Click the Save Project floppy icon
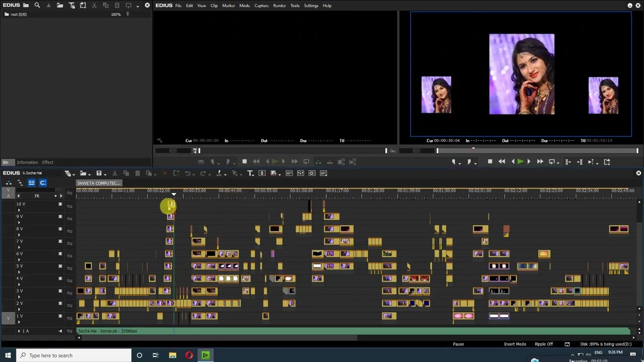This screenshot has height=362, width=644. [x=99, y=173]
